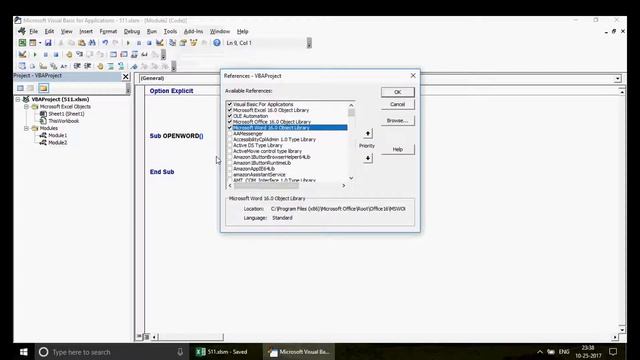Confirm references with the OK button
640x360 pixels.
[398, 92]
